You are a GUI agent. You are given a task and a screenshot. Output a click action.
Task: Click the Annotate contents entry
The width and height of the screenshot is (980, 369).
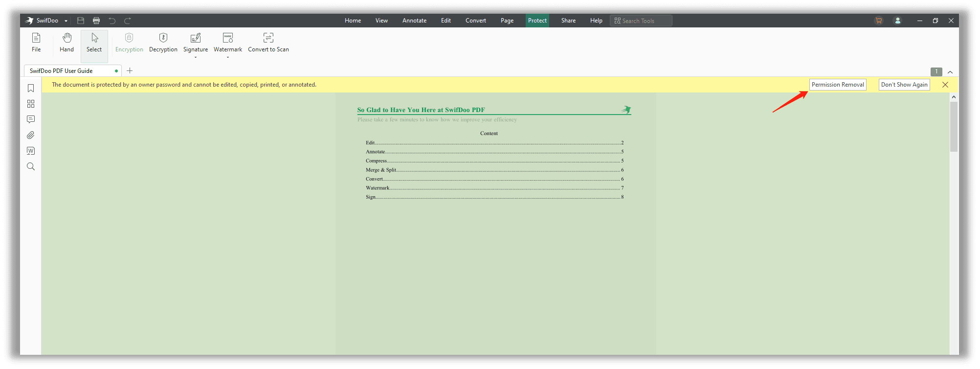[x=495, y=152]
